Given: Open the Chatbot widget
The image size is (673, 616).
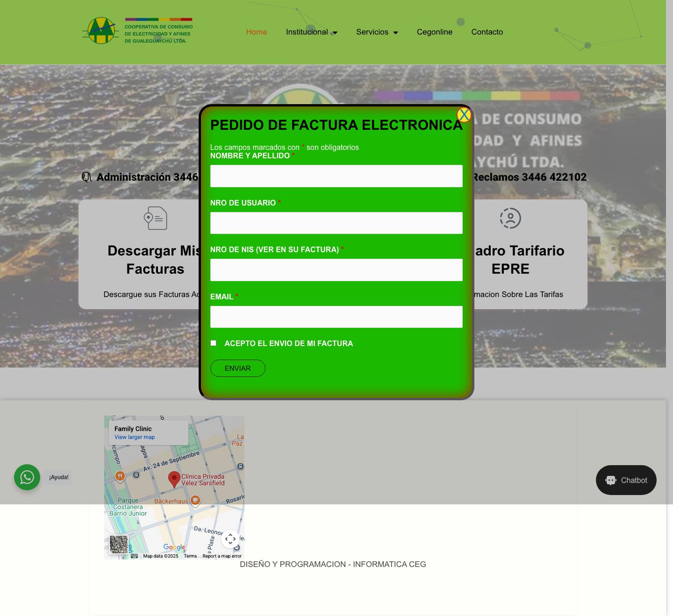Looking at the screenshot, I should pyautogui.click(x=626, y=480).
